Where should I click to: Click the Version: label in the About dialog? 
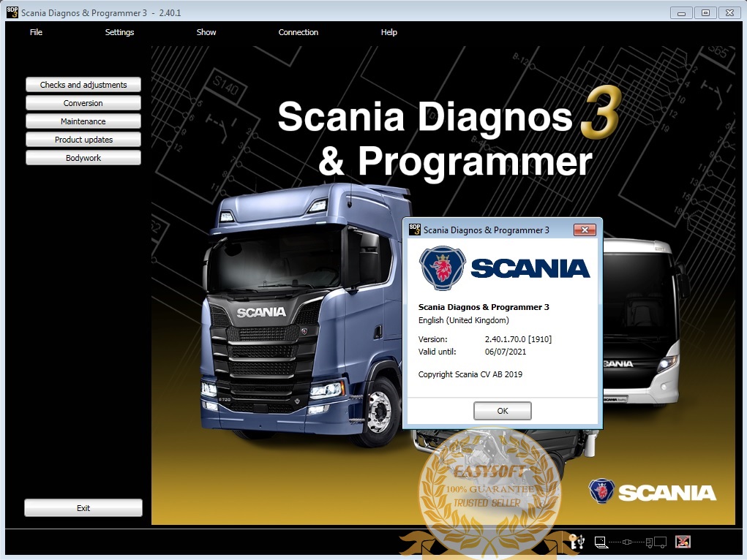(432, 339)
